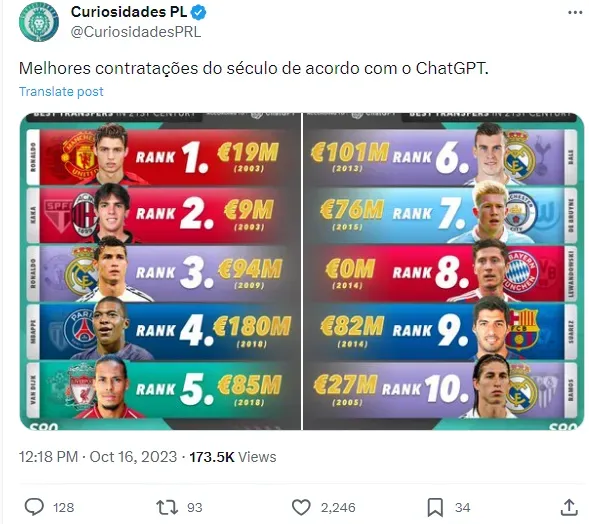Click the repost arrows icon
Image resolution: width=589 pixels, height=524 pixels.
(x=167, y=507)
